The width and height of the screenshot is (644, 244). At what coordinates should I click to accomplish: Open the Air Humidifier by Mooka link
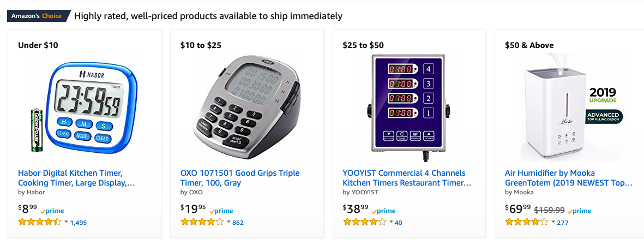pyautogui.click(x=569, y=178)
